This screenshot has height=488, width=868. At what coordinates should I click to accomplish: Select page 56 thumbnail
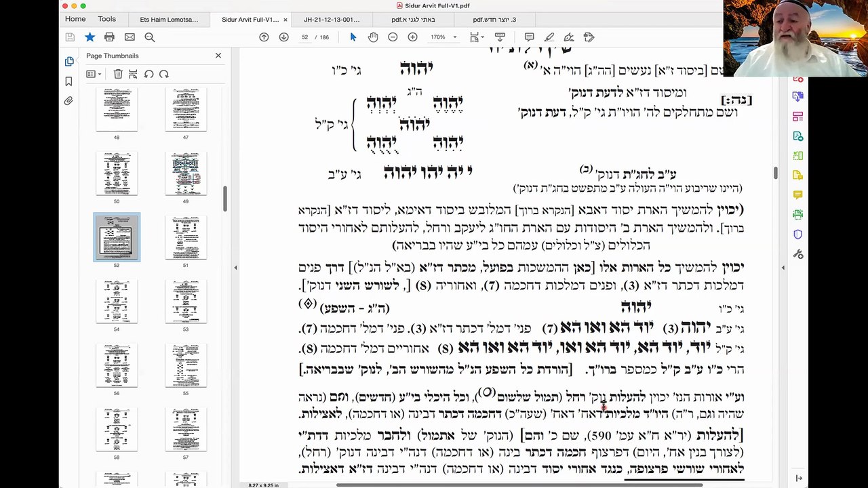pyautogui.click(x=117, y=365)
